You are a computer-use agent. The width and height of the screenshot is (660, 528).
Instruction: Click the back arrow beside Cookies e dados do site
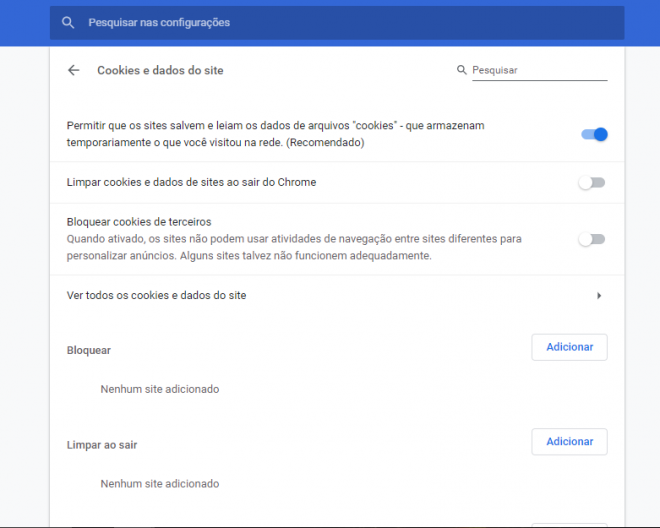[74, 70]
